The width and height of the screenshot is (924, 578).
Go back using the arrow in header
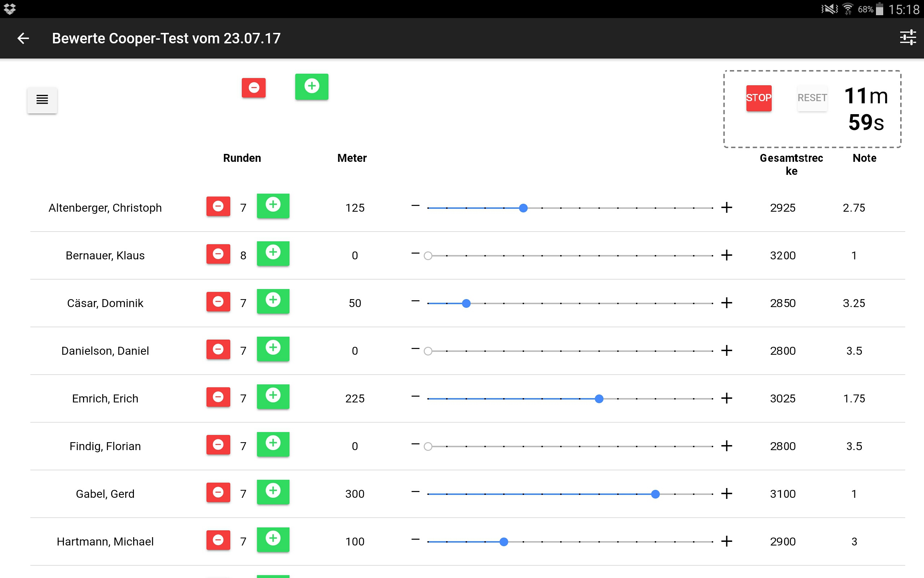click(x=23, y=38)
